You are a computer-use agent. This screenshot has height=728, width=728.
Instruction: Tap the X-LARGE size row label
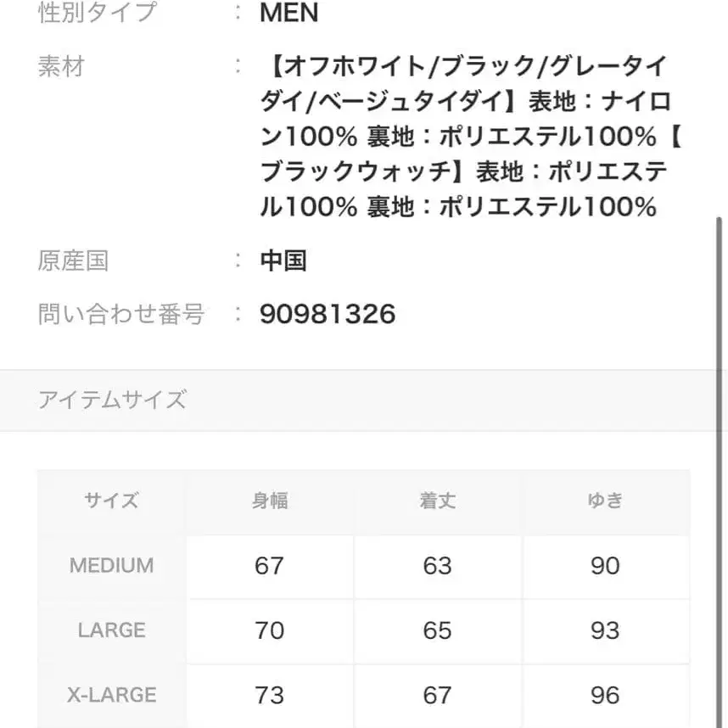tap(111, 696)
